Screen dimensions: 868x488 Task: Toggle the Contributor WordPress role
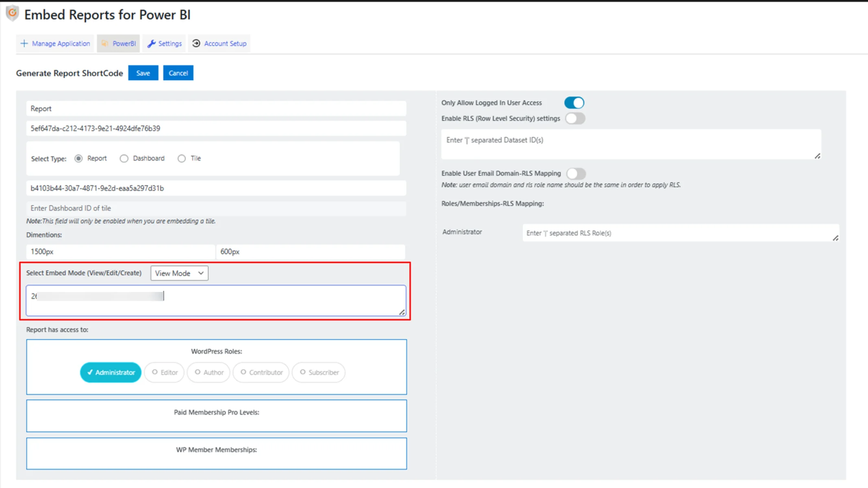tap(261, 372)
